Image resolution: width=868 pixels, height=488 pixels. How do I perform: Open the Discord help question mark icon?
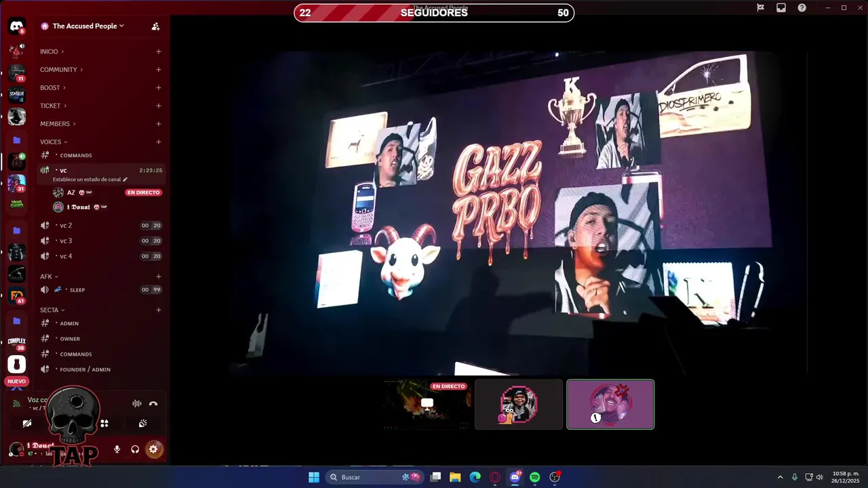(x=802, y=7)
